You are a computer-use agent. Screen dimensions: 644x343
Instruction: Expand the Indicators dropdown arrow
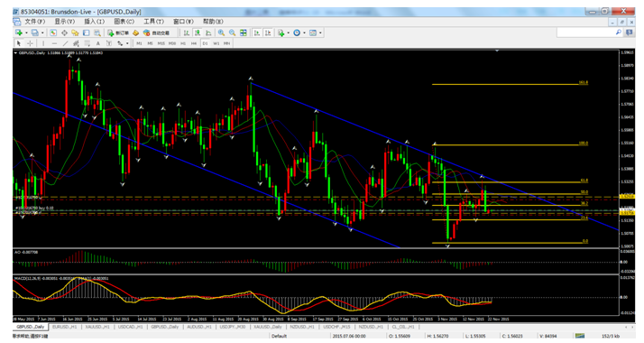click(x=289, y=32)
